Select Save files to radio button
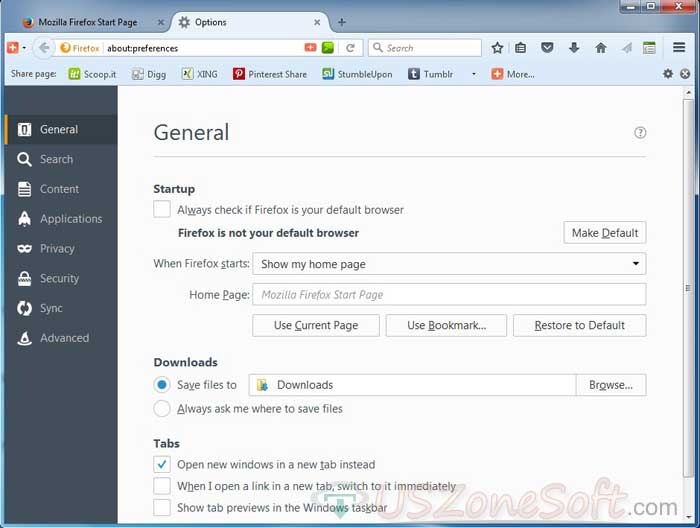The image size is (700, 528). [x=162, y=385]
